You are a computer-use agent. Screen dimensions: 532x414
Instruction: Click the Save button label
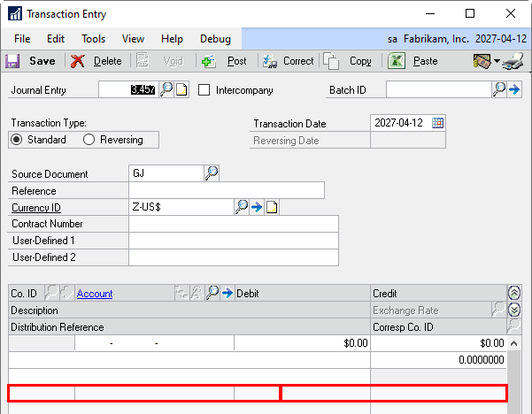coord(42,61)
